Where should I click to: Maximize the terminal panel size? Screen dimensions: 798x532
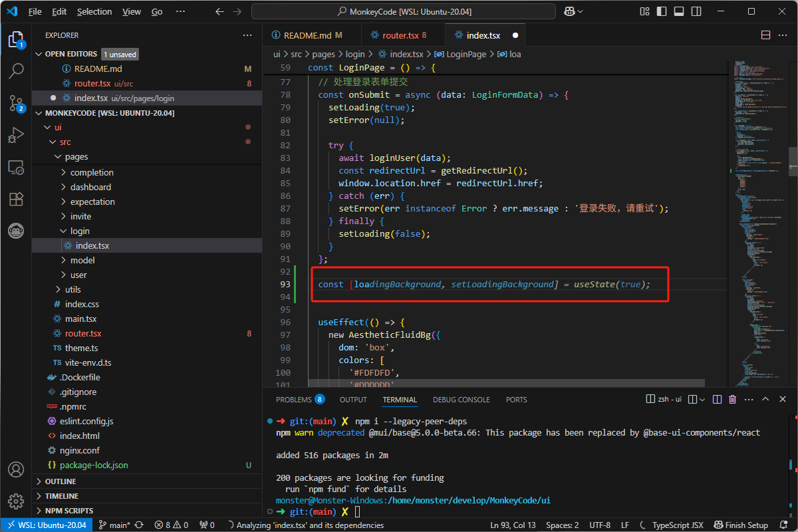point(765,400)
